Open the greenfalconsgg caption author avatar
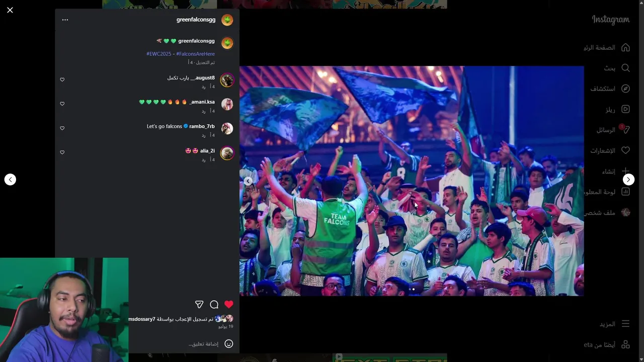This screenshot has width=644, height=362. [227, 43]
